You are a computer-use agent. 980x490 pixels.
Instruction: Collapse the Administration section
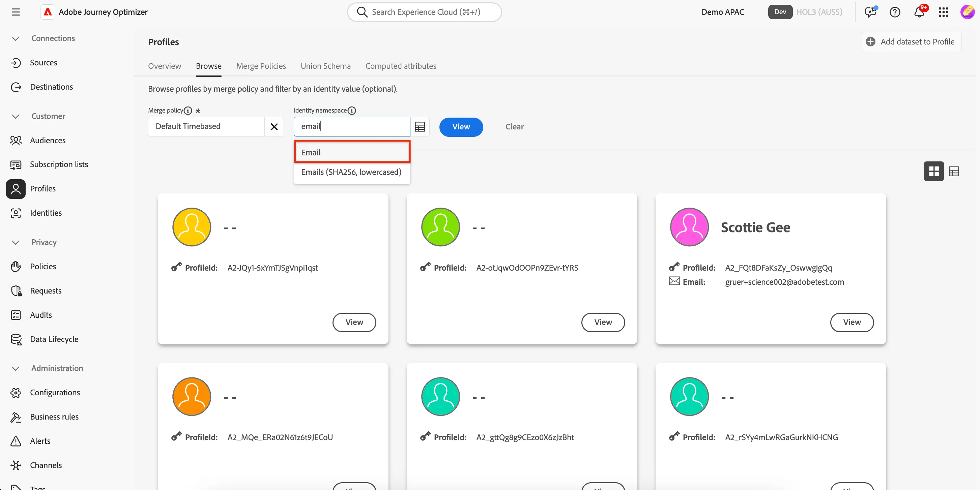pyautogui.click(x=16, y=368)
